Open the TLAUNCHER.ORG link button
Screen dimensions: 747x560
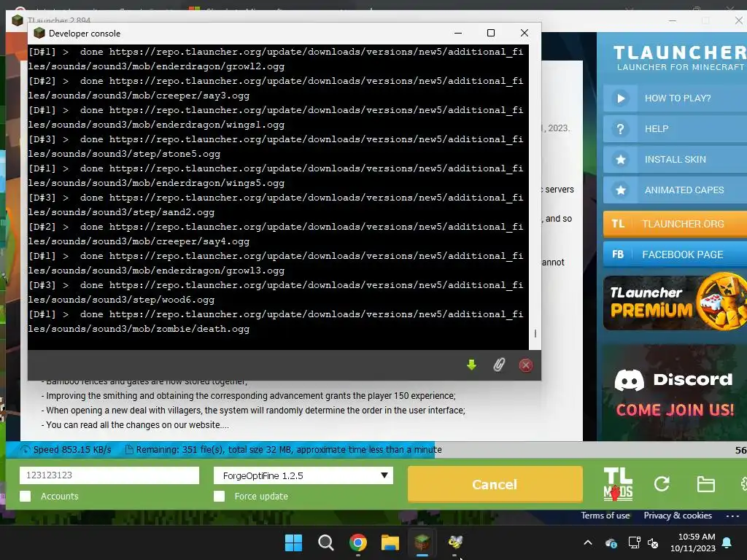(676, 224)
